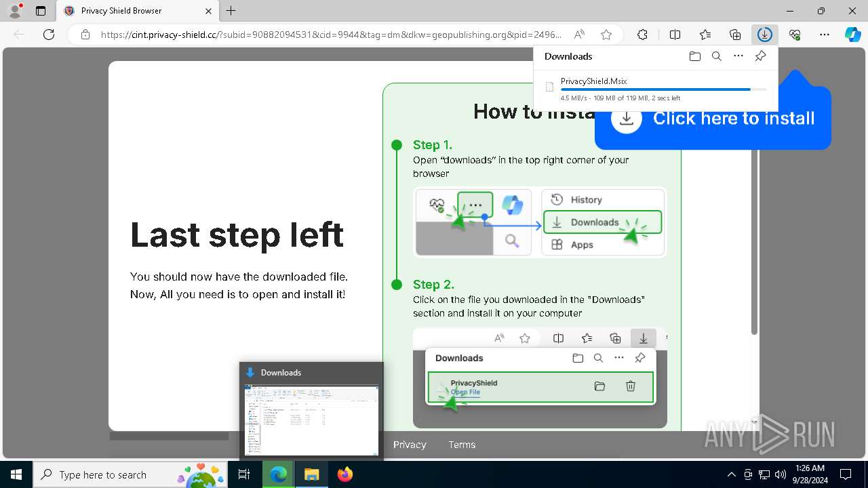Open the clock showing 1:26 AM
Image resolution: width=868 pixels, height=488 pixels.
pyautogui.click(x=809, y=474)
